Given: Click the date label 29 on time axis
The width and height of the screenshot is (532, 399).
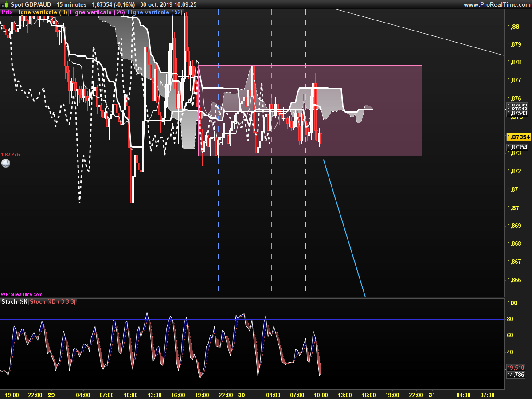Looking at the screenshot, I should coord(51,395).
